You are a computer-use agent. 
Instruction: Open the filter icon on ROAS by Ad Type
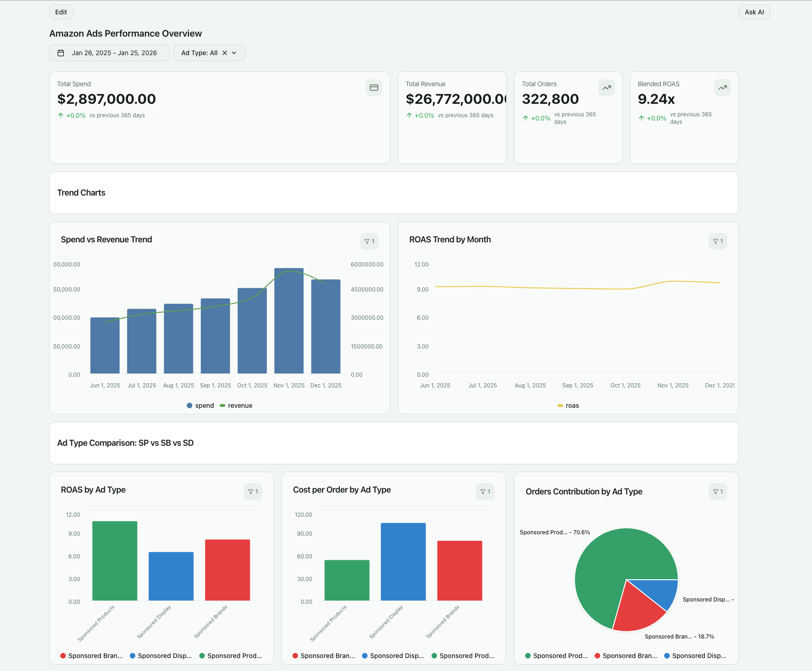coord(253,491)
